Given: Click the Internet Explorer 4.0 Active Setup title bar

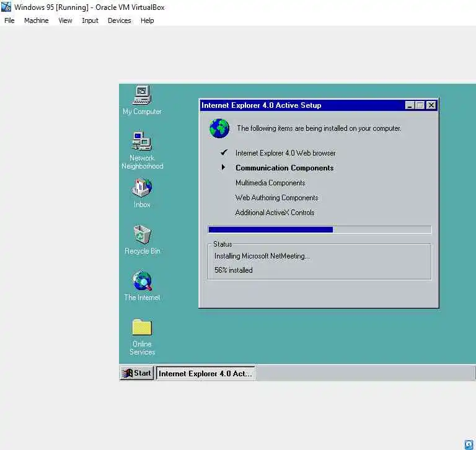Looking at the screenshot, I should [319, 105].
